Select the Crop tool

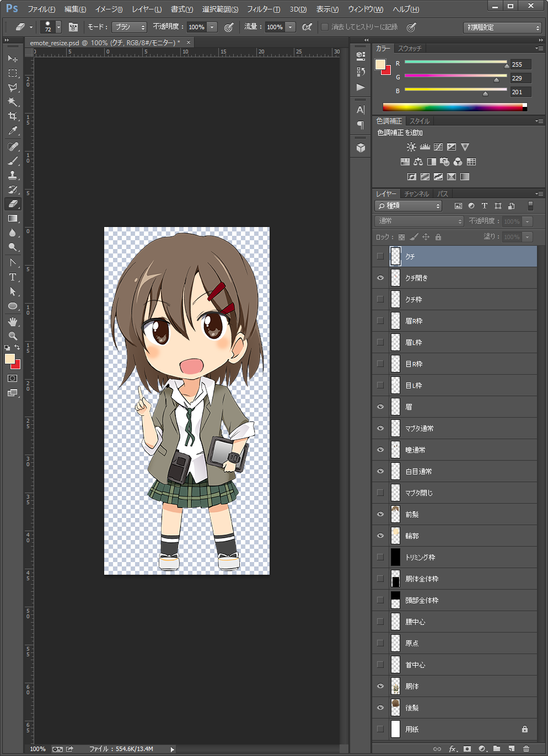[x=12, y=116]
